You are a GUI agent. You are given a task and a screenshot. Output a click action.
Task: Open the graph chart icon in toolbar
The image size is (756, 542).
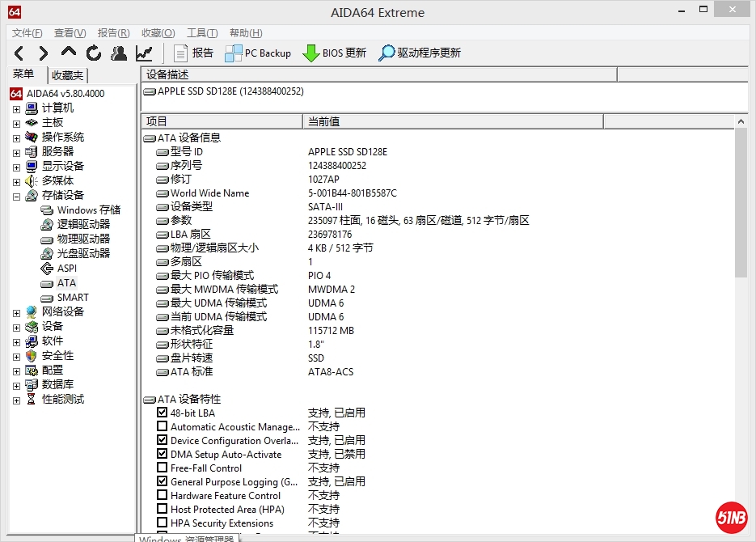point(144,53)
